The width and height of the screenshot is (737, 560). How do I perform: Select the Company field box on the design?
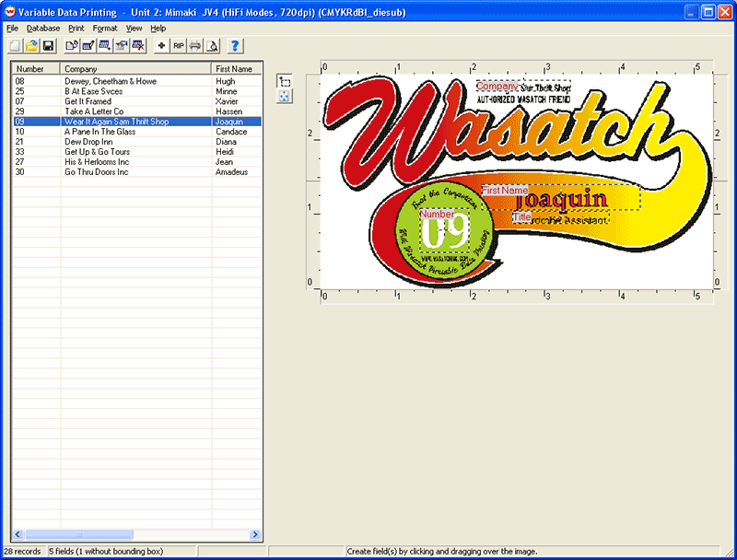coord(523,87)
